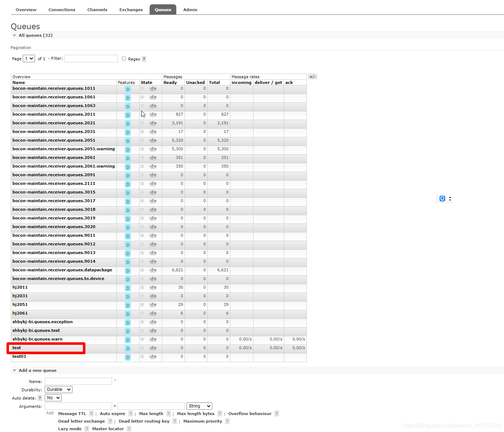
Task: Select the Queues tab
Action: pyautogui.click(x=163, y=10)
